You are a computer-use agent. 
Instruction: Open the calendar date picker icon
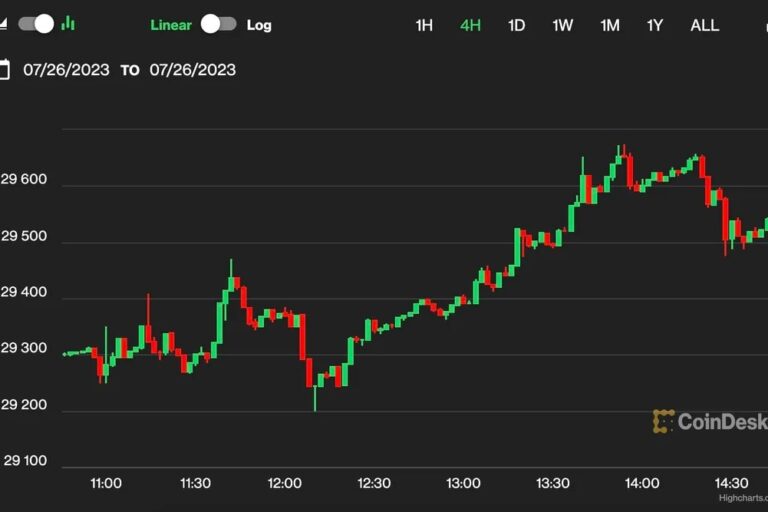4,69
